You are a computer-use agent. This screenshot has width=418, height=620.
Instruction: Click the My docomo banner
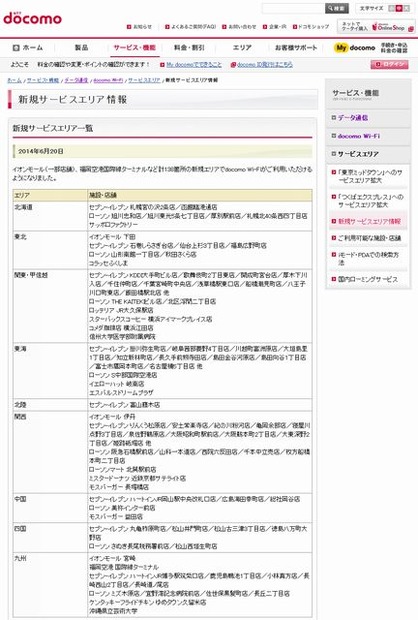click(371, 48)
